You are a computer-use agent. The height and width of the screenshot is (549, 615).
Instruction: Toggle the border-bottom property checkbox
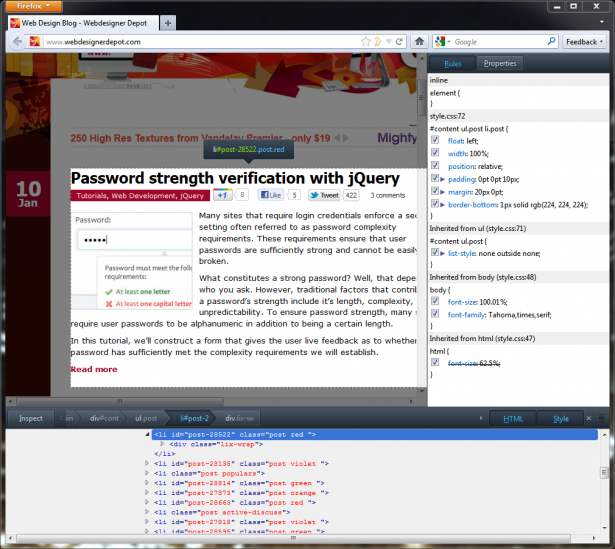435,204
